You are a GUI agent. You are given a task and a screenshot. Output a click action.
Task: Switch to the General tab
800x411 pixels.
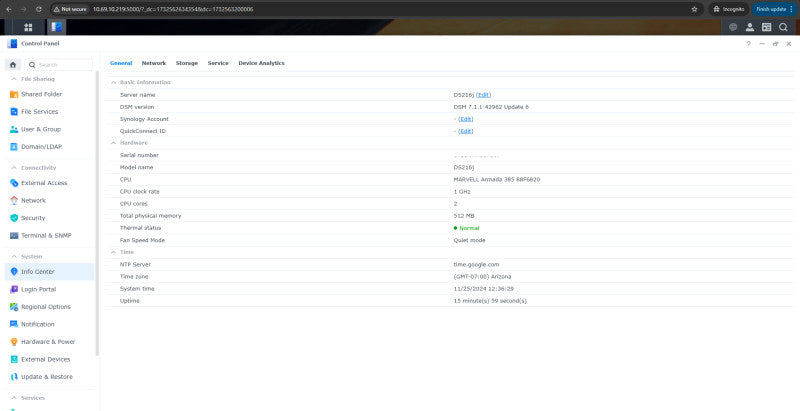click(x=121, y=63)
